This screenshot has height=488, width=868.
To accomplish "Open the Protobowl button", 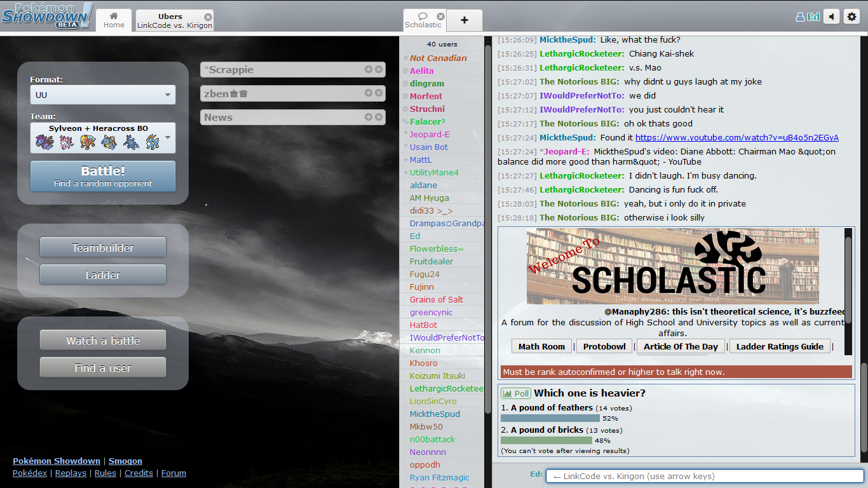I will point(604,346).
